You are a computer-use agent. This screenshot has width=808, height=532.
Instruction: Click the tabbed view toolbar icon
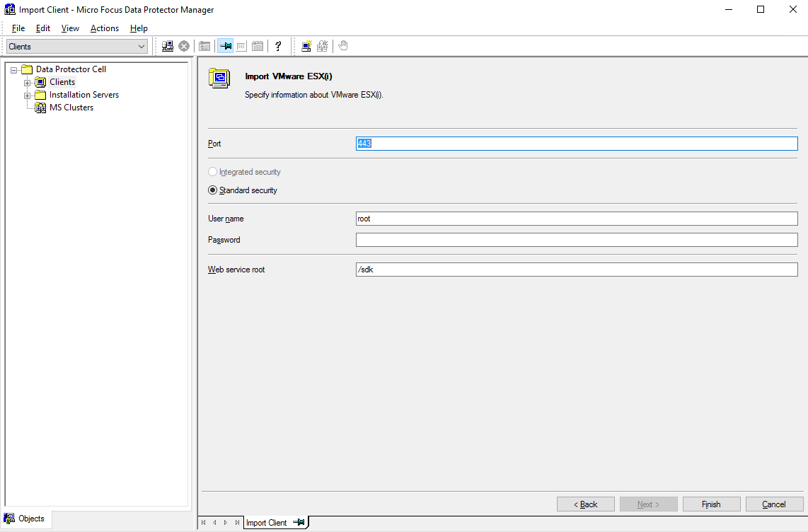click(258, 47)
